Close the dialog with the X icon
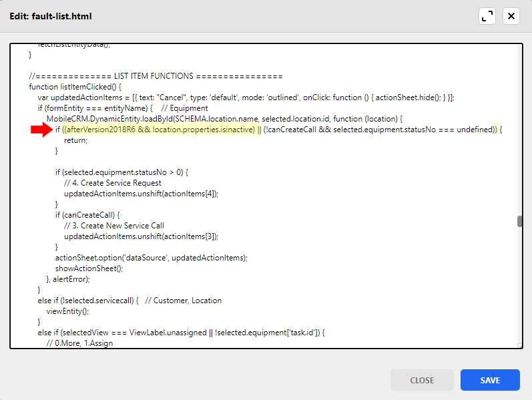532x400 pixels. 511,16
